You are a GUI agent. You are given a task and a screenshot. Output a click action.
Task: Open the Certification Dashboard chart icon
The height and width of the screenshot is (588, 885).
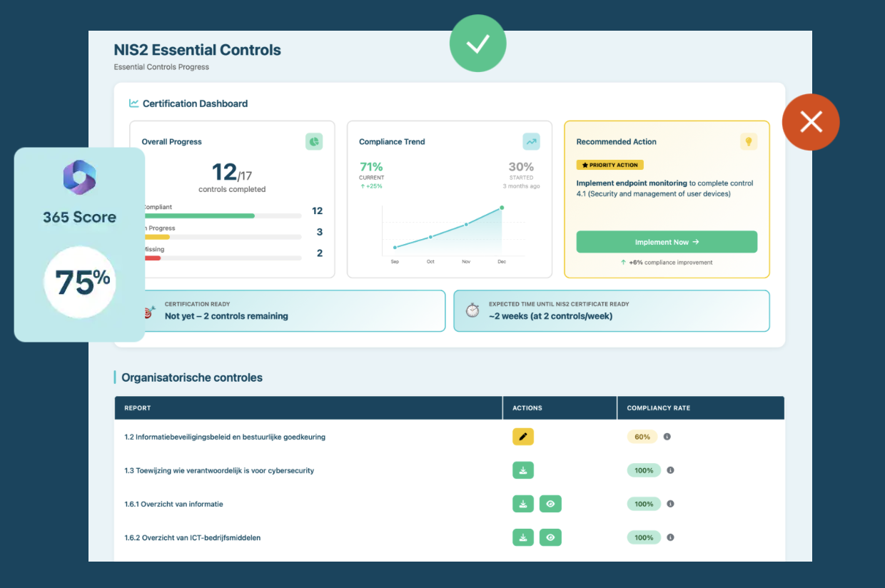coord(133,103)
